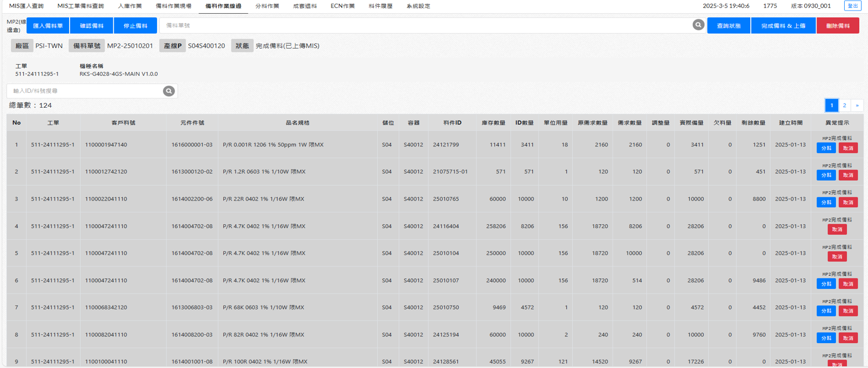Click 取消 for 料件ID 24125194
Image resolution: width=868 pixels, height=368 pixels.
click(x=848, y=338)
